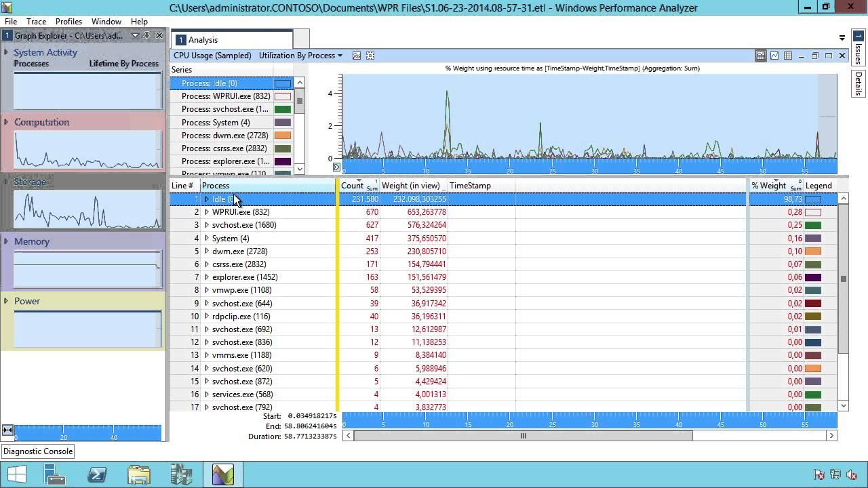The height and width of the screenshot is (488, 868).
Task: Switch to graph-only display icon
Action: click(774, 56)
